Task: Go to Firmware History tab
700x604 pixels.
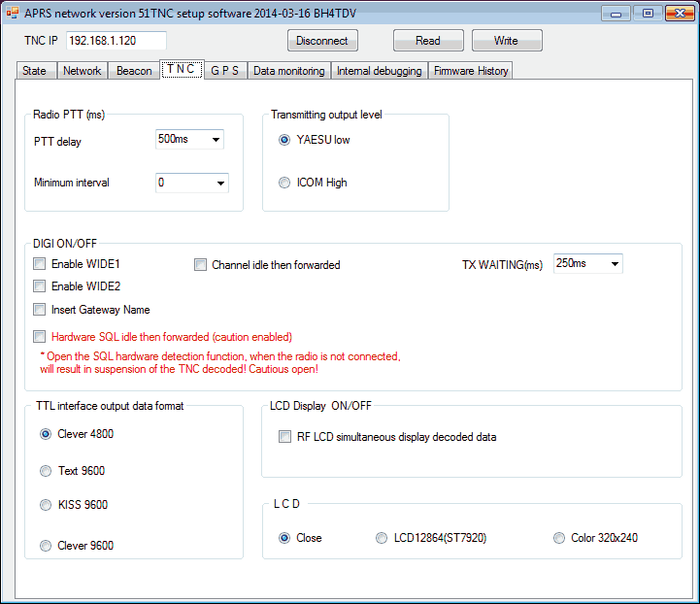Action: [470, 71]
